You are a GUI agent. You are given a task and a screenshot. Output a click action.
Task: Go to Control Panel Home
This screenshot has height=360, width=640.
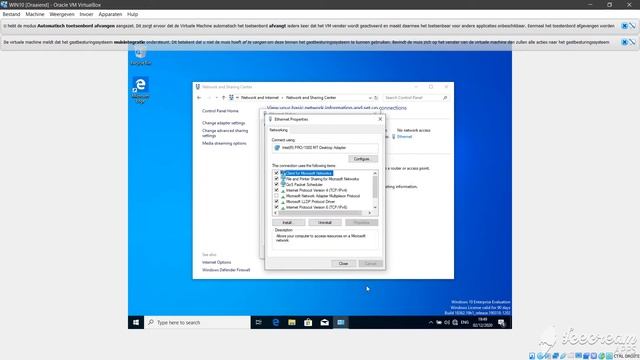pos(220,111)
